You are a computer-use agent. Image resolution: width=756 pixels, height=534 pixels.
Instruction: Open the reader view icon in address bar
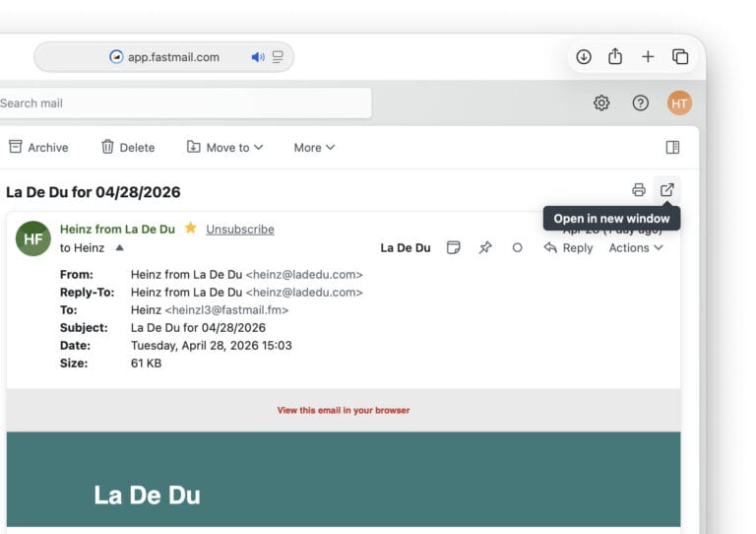pos(278,57)
